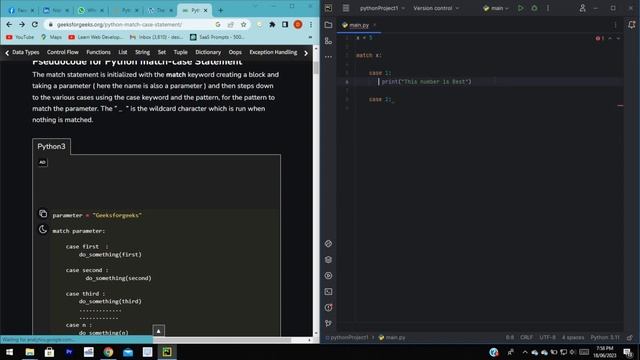Viewport: 640px width, 360px height.
Task: Expand hidden bookmarks overflow arrow
Action: coord(310,37)
